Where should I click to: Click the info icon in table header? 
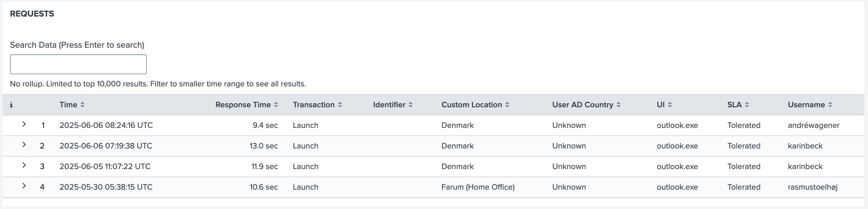[11, 105]
